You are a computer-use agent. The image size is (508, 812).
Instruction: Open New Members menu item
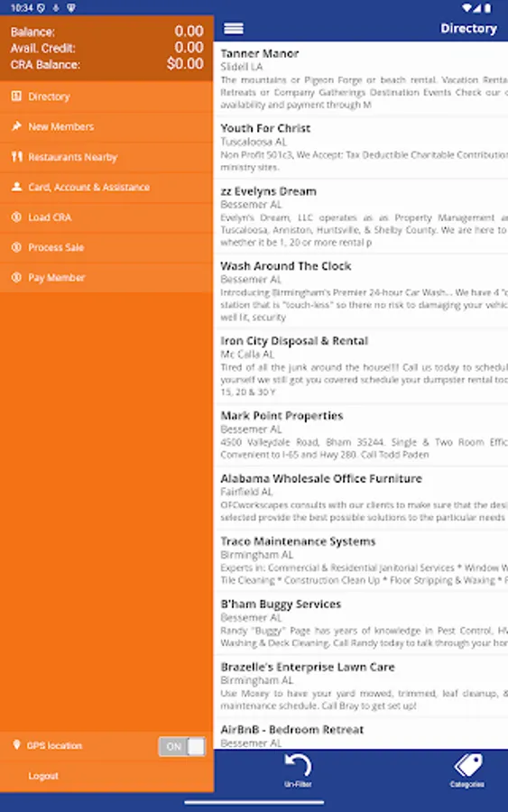pos(106,126)
